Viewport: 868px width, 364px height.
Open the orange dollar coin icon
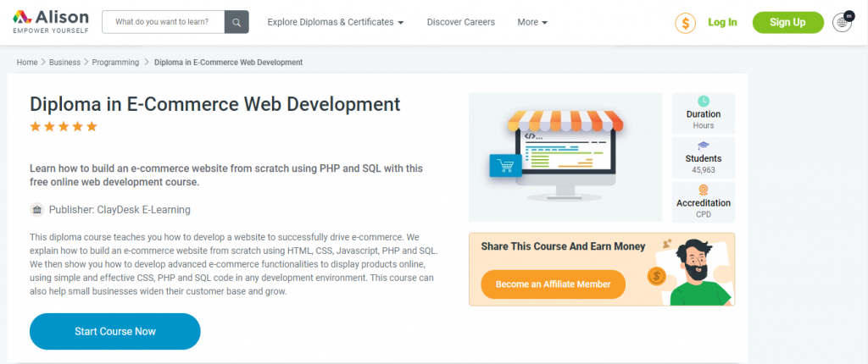(x=685, y=23)
